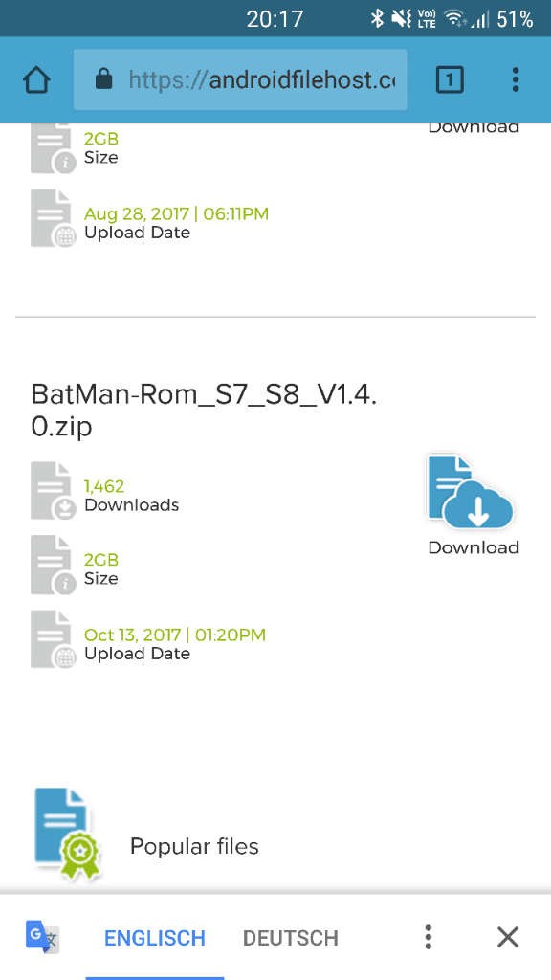This screenshot has height=980, width=551.
Task: Open BatMan-Rom_S7_S8_V1.4.0.zip file link
Action: point(204,412)
